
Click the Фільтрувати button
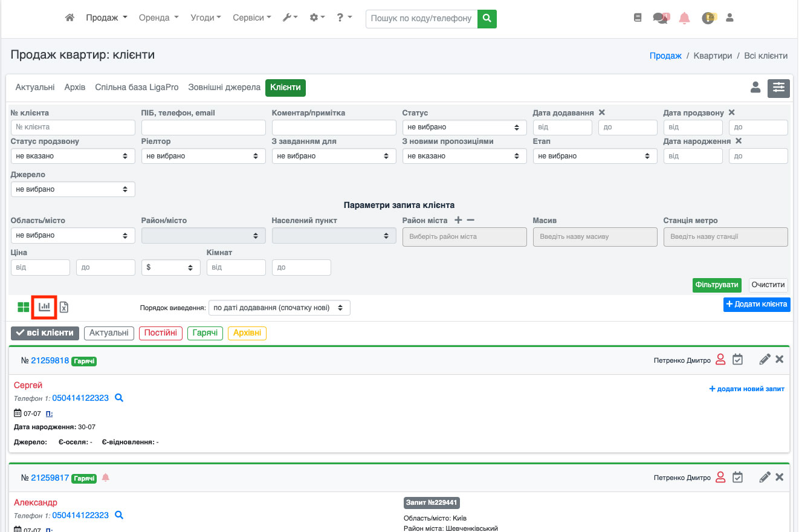[717, 285]
